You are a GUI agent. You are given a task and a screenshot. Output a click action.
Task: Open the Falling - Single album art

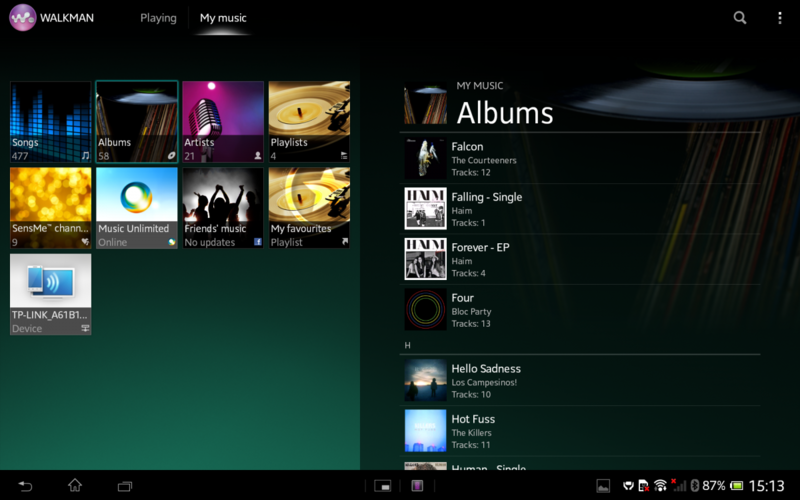coord(426,208)
